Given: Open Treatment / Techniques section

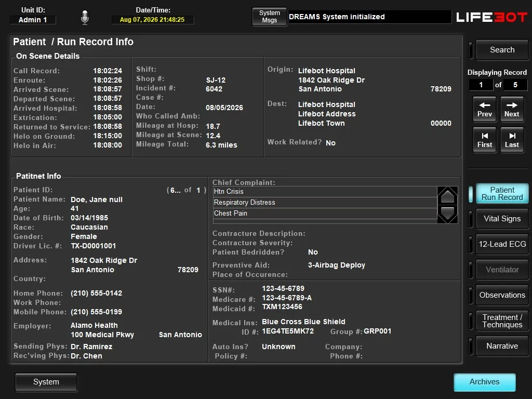Looking at the screenshot, I should [x=502, y=321].
